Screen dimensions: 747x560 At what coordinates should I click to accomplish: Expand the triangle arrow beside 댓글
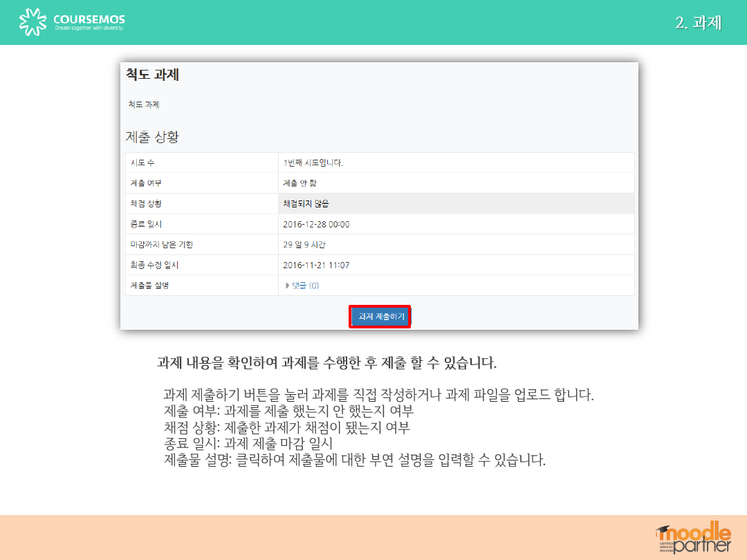(x=288, y=286)
